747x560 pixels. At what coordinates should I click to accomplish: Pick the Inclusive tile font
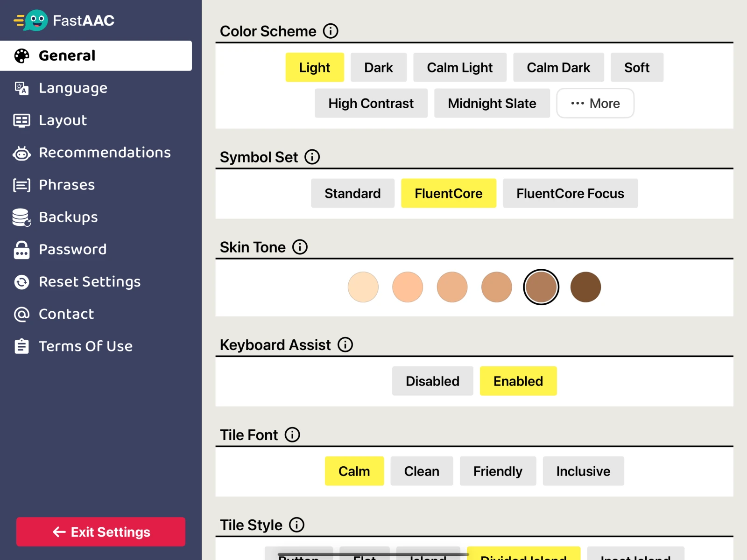583,471
